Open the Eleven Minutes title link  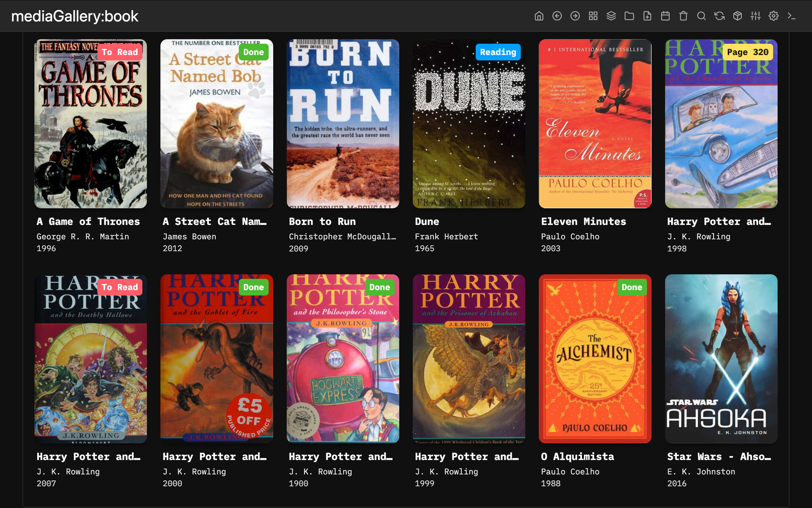coord(583,221)
